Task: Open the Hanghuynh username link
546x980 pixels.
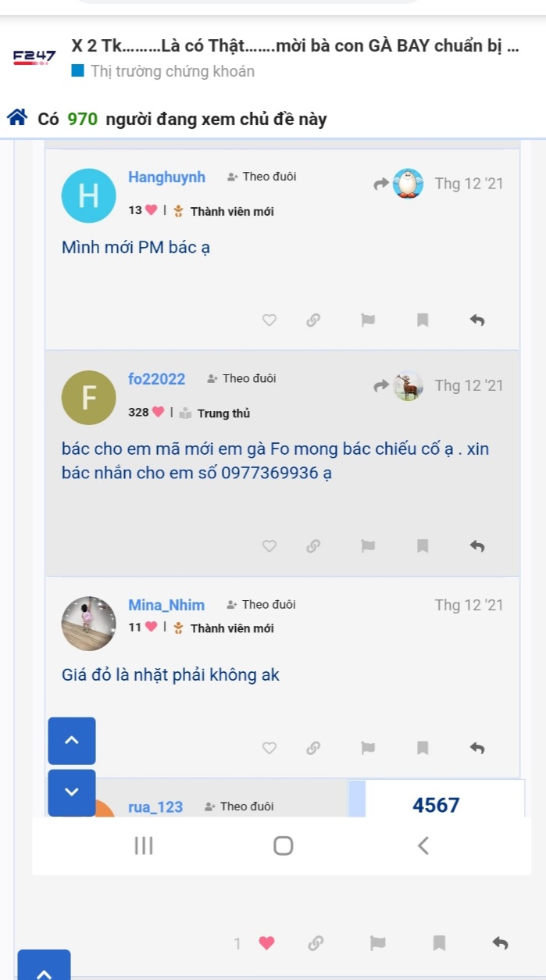Action: 166,177
